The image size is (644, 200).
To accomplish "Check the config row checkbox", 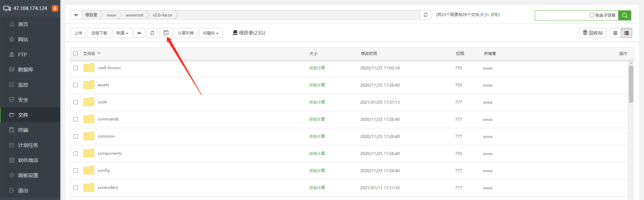I will click(x=76, y=170).
